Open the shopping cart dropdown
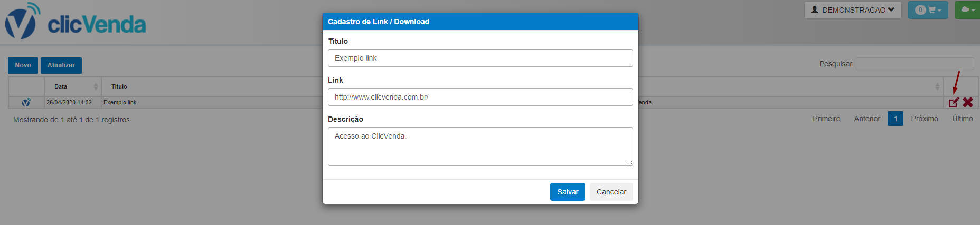The height and width of the screenshot is (225, 980). click(928, 10)
